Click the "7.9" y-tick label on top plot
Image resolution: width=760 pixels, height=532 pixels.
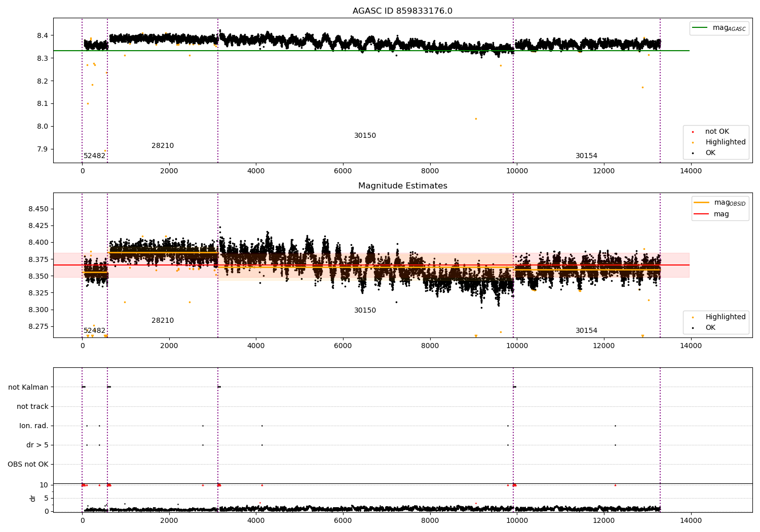[43, 149]
